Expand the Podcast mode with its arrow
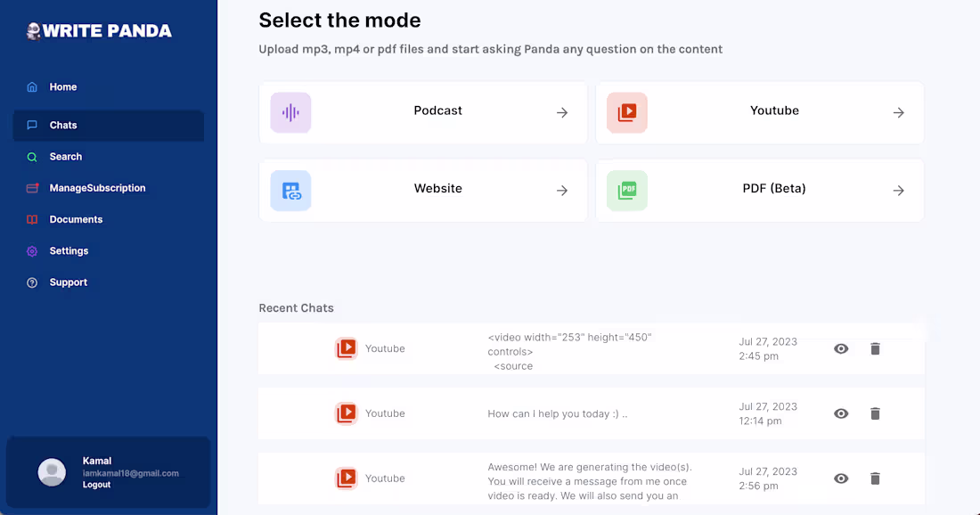Screen dimensions: 980x515 (561, 112)
